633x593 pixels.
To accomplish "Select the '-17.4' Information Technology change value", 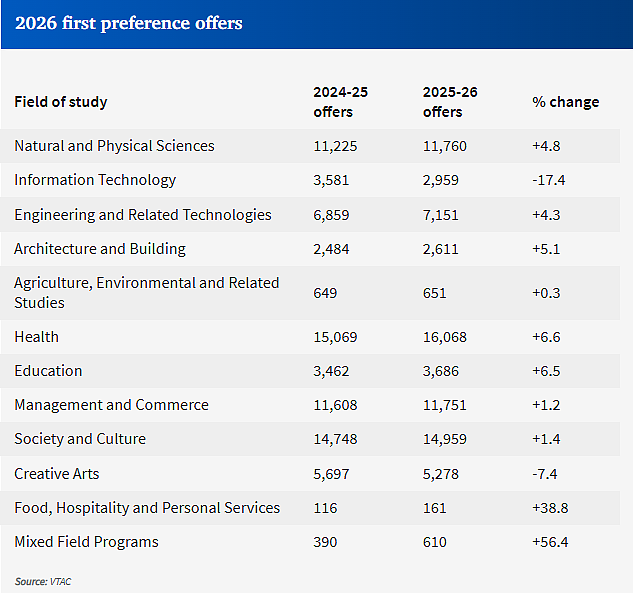I will pyautogui.click(x=548, y=180).
